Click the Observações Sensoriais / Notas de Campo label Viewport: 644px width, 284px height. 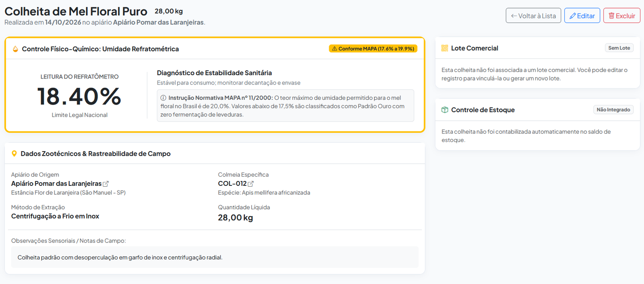coord(68,241)
